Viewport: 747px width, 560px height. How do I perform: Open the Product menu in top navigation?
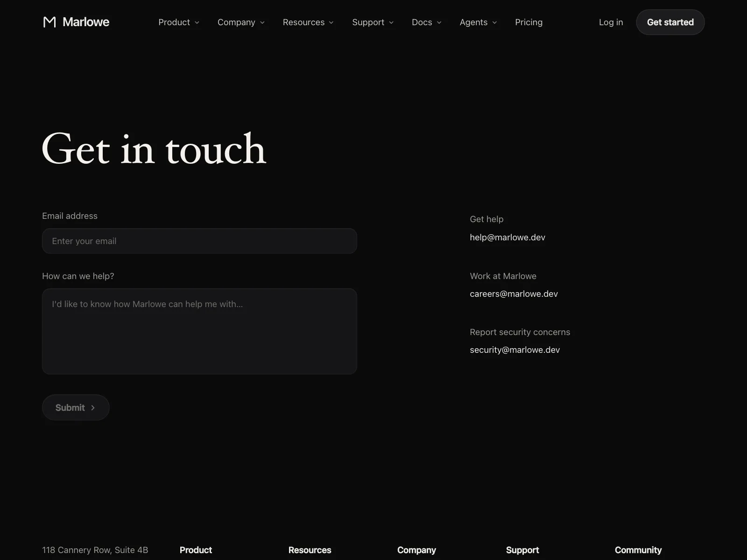(179, 22)
